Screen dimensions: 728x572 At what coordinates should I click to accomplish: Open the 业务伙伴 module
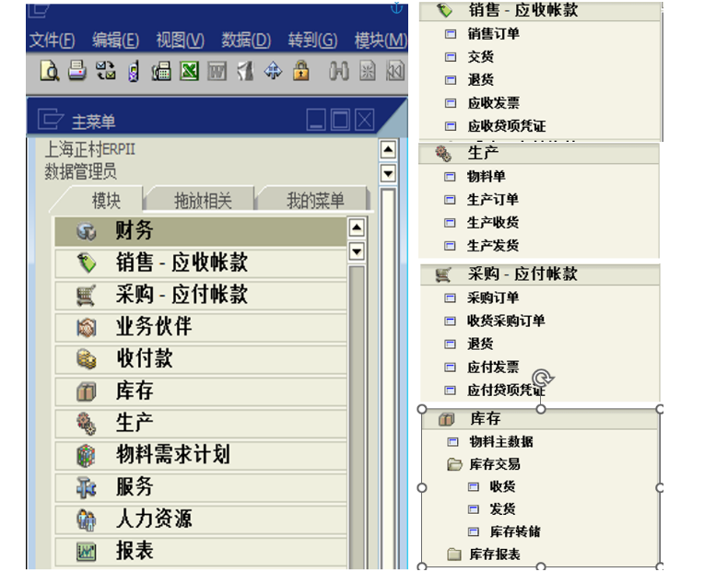201,327
